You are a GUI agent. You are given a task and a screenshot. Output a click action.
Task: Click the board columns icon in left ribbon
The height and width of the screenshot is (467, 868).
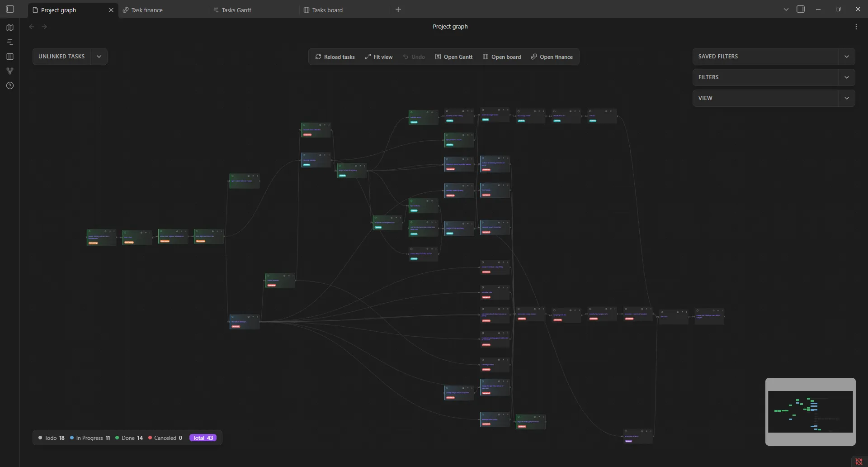[x=10, y=57]
